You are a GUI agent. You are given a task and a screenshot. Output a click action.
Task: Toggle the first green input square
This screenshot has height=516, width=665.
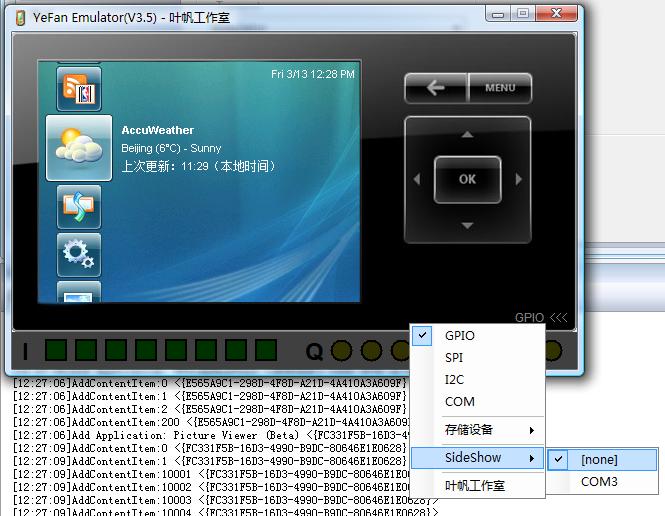coord(56,350)
